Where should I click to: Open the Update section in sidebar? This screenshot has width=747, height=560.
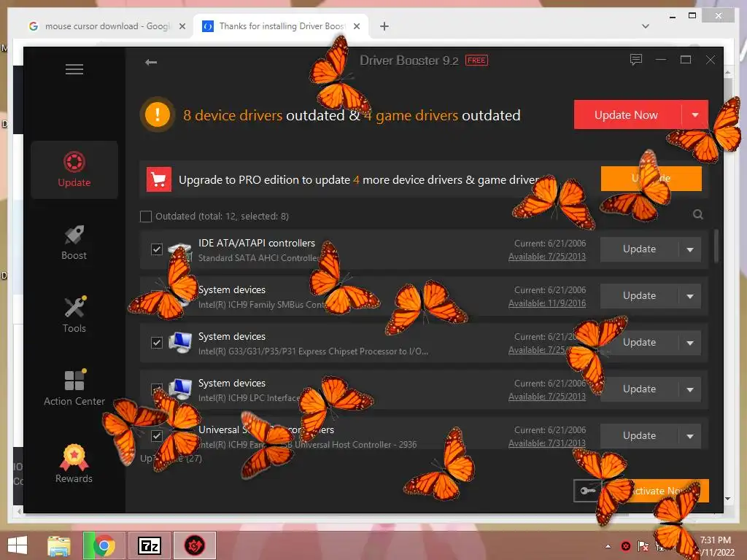74,169
